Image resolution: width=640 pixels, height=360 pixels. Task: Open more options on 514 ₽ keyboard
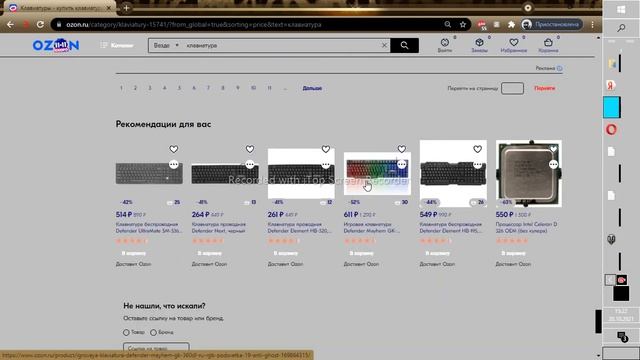174,164
